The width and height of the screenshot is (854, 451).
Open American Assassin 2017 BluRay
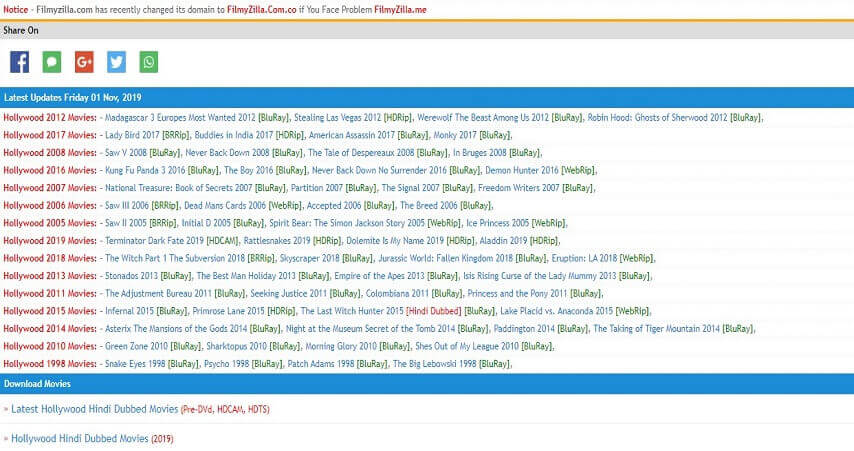point(369,135)
